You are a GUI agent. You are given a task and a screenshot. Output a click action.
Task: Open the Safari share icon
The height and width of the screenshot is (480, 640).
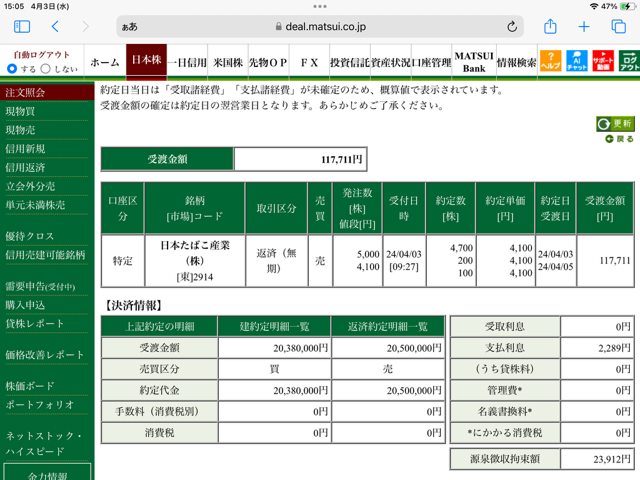(x=550, y=27)
